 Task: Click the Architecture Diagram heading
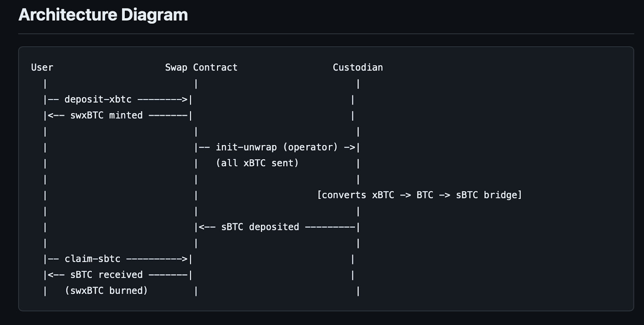(x=103, y=15)
